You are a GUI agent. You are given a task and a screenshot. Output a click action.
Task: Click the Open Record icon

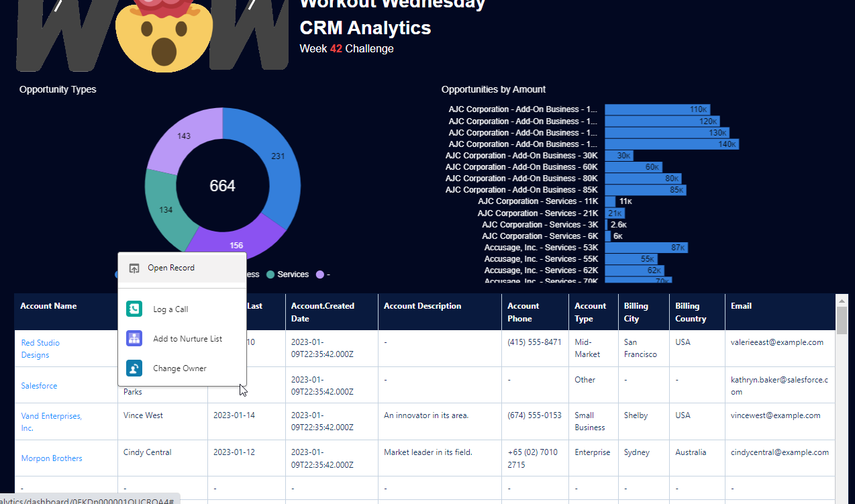(134, 268)
